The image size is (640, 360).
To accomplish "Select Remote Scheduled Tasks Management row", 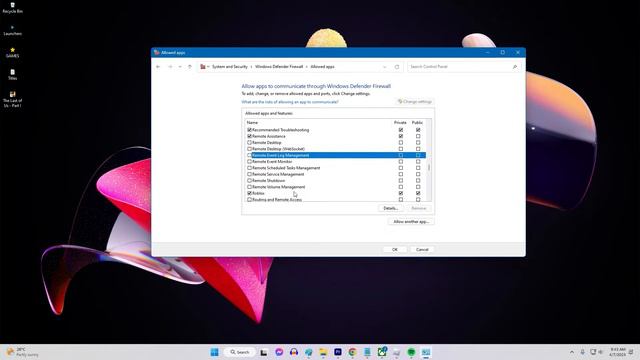I will point(336,168).
